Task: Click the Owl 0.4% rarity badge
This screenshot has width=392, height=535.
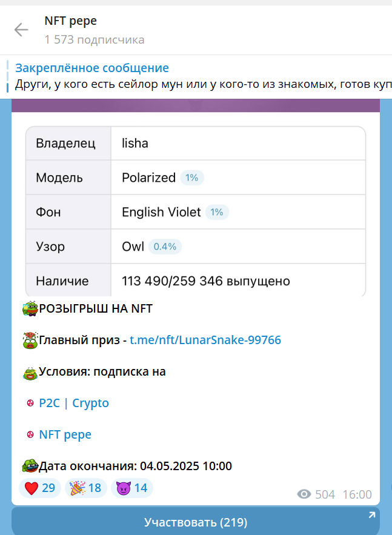Action: (165, 247)
